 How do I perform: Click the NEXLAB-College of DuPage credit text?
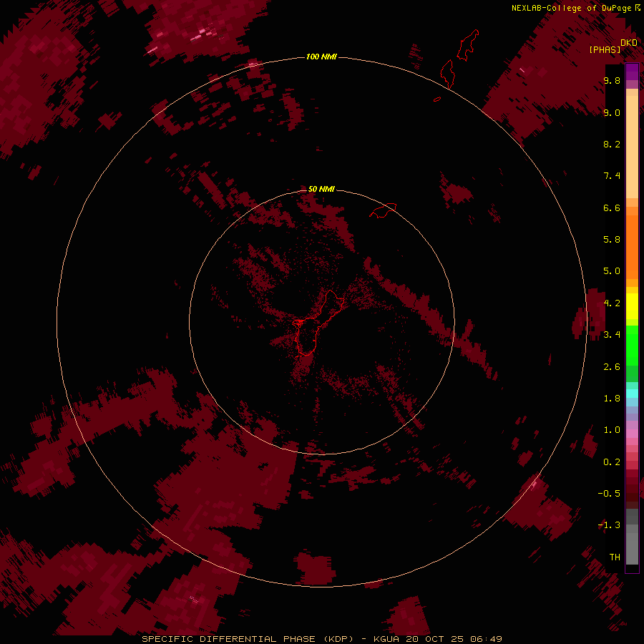pos(575,8)
